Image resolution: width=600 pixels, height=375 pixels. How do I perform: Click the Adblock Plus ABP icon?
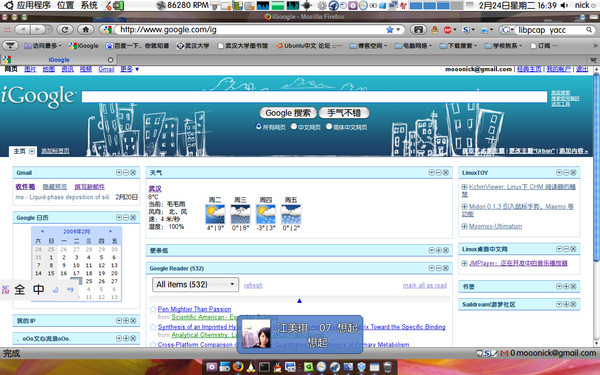(x=447, y=30)
